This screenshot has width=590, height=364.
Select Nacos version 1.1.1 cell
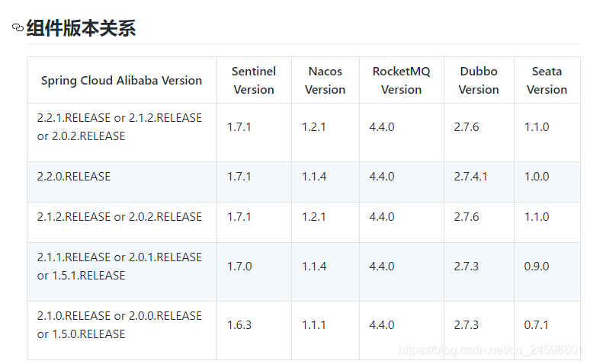(313, 324)
